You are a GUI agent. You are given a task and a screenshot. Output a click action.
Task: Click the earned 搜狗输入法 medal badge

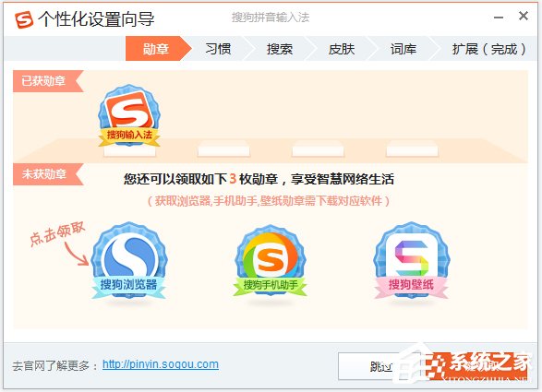click(x=129, y=115)
